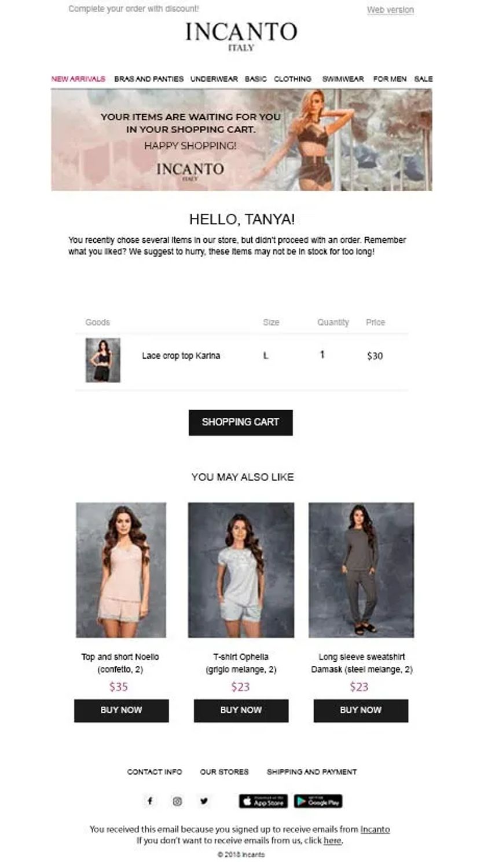The height and width of the screenshot is (868, 484).
Task: Click the unsubscribe 'here' link
Action: click(332, 840)
